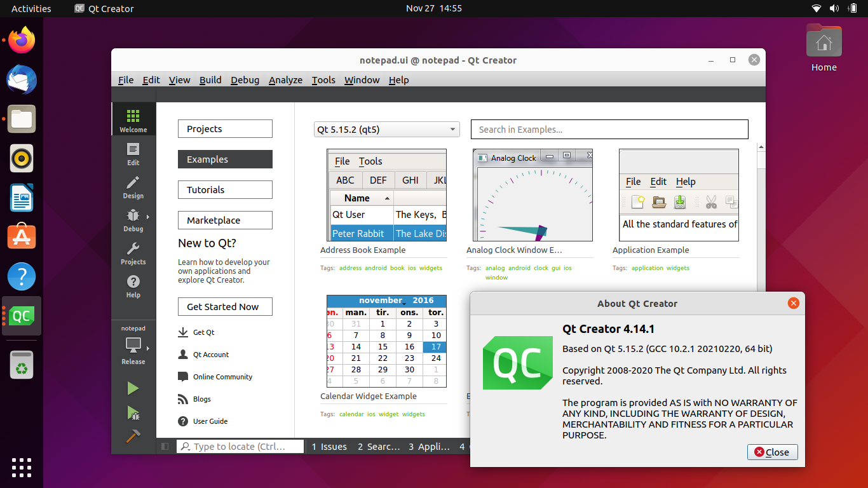Click User Guide help icon

tap(183, 421)
